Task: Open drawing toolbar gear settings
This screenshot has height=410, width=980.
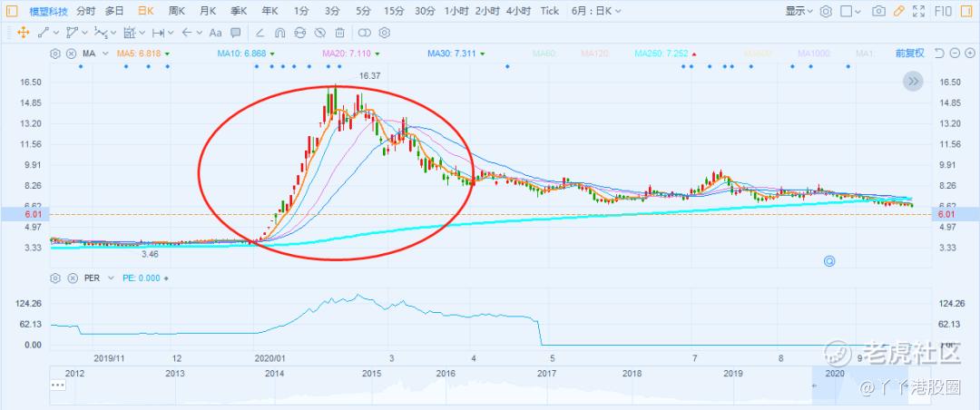Action: coord(385,33)
